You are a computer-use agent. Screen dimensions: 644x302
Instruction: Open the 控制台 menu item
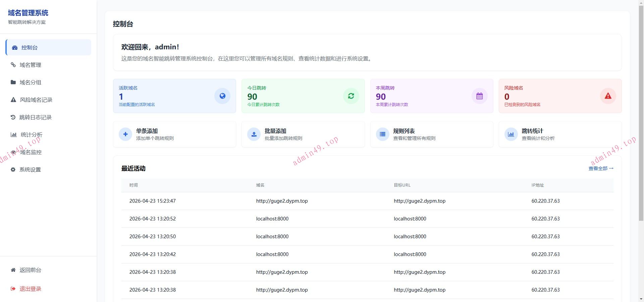[48, 47]
